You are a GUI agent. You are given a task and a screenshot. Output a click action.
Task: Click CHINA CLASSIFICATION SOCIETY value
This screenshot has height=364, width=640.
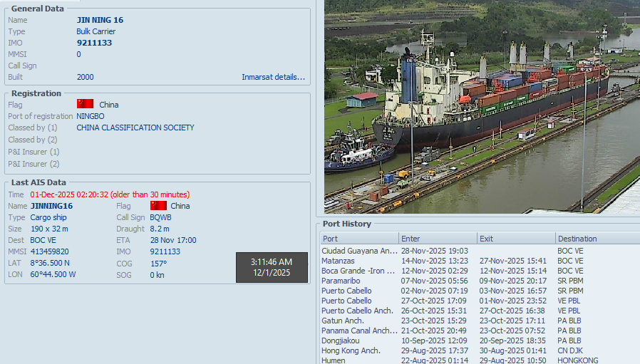(135, 128)
